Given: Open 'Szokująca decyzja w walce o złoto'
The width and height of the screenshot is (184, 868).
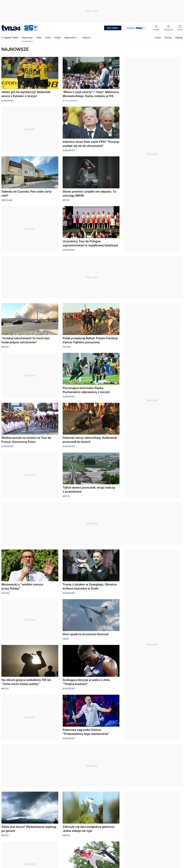Looking at the screenshot, I should pos(86,682).
